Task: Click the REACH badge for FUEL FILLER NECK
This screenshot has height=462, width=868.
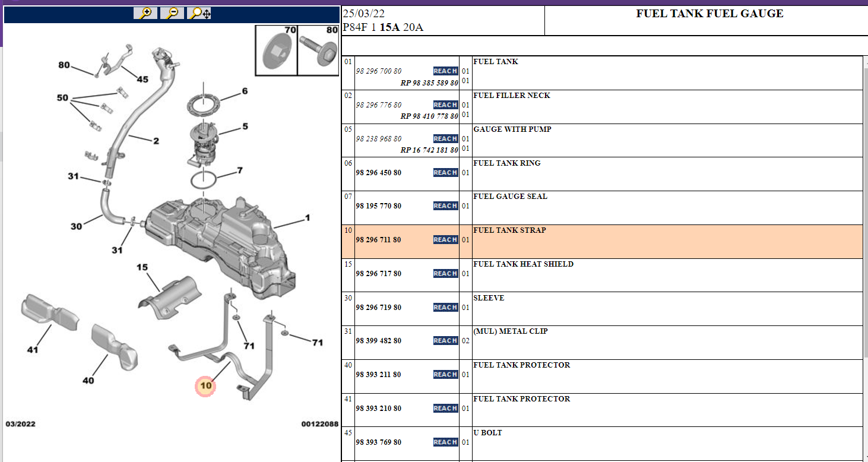Action: coord(445,105)
